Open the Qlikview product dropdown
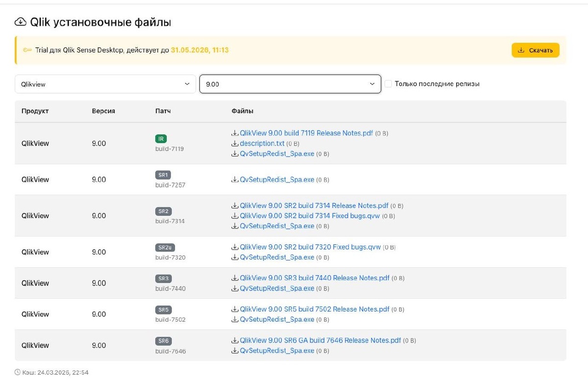The image size is (588, 387). coord(105,84)
